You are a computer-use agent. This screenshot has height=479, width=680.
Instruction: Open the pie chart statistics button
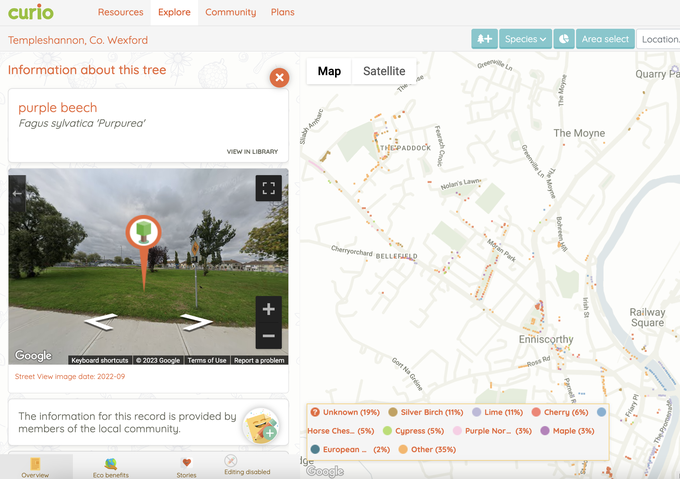[565, 39]
